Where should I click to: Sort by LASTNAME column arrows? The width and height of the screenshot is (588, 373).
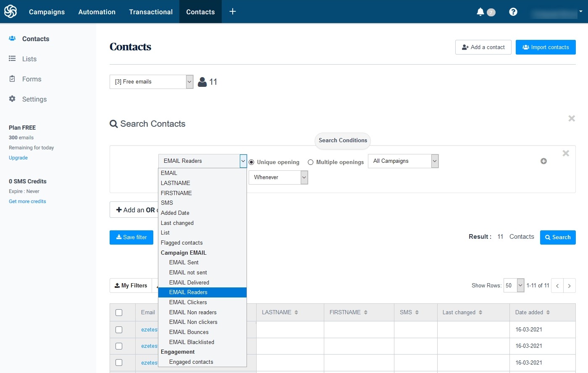(x=296, y=313)
